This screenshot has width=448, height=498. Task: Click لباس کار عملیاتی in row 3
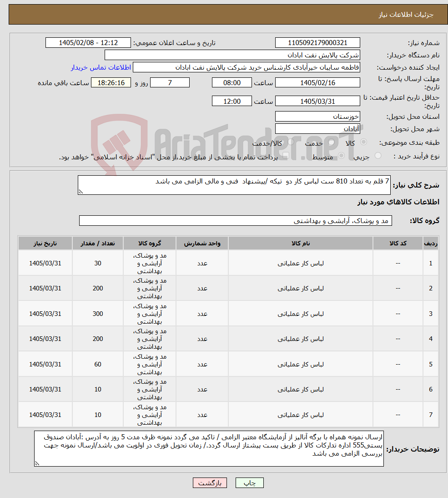pyautogui.click(x=301, y=314)
